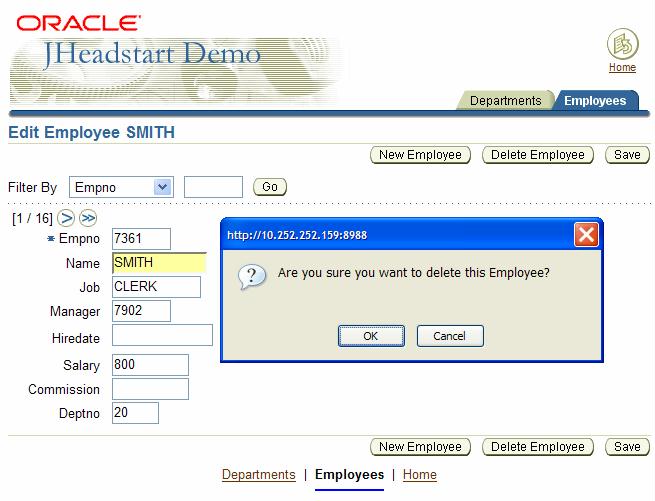Click the question mark dialog icon
The width and height of the screenshot is (655, 501).
click(252, 275)
